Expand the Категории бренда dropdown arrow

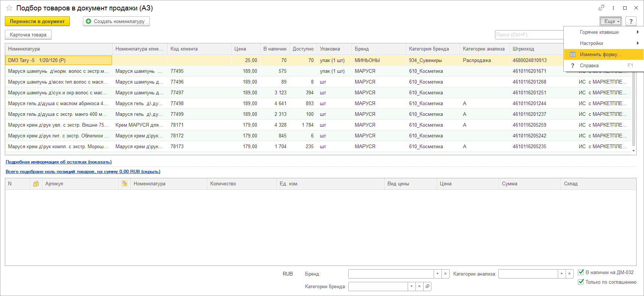411,286
